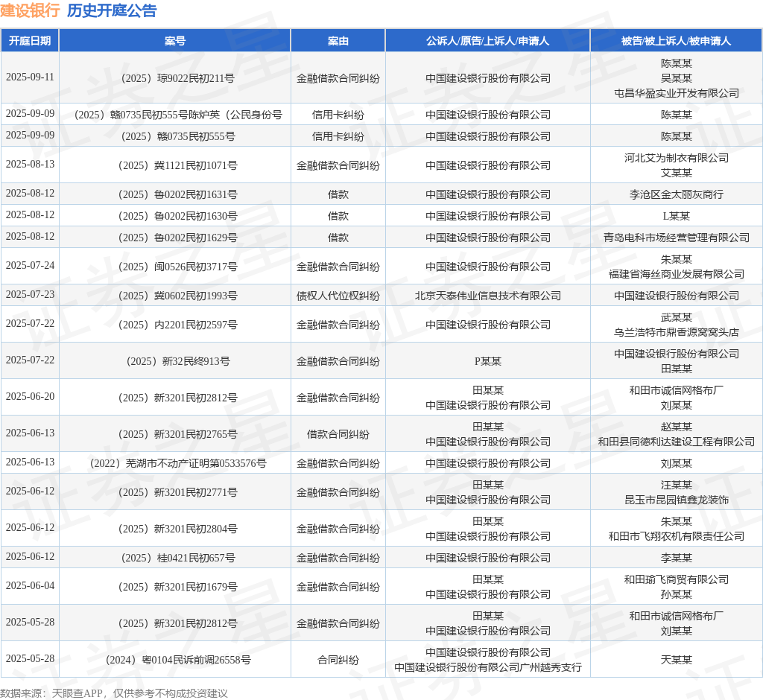Screen dimensions: 763x700
Task: Click defendant 和田市飞翔农机有限责任公司
Action: pos(677,536)
